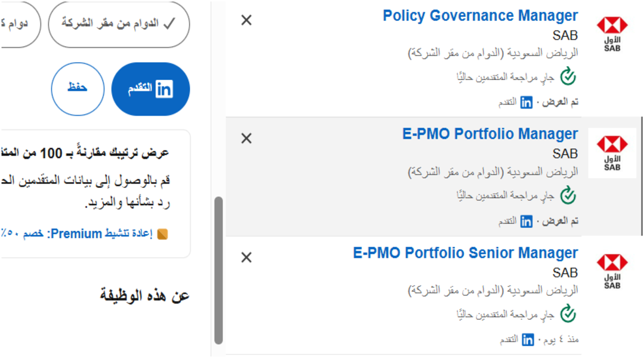Click green review status icon in Policy Governance card
Screen dimensions: 644x358
(x=568, y=76)
